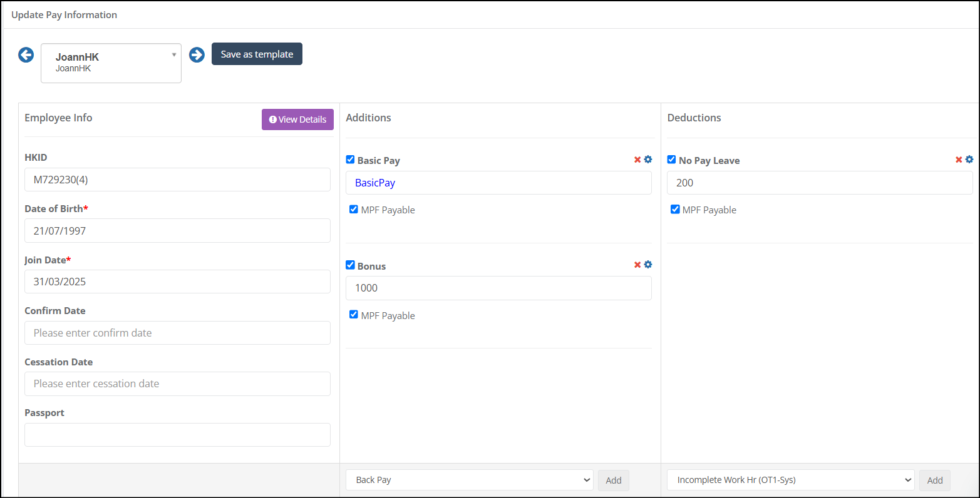This screenshot has width=980, height=498.
Task: Click the Bonus amount field showing 1000
Action: pos(498,288)
